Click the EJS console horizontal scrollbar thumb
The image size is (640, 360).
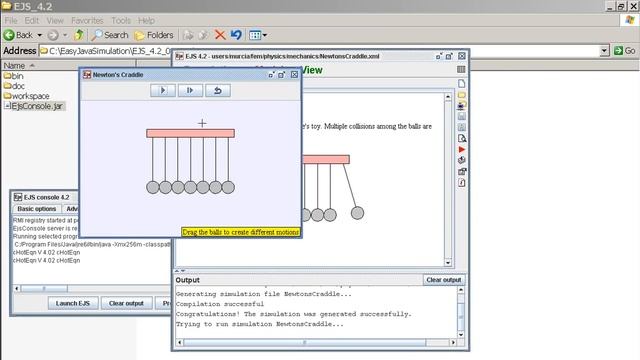pos(44,289)
